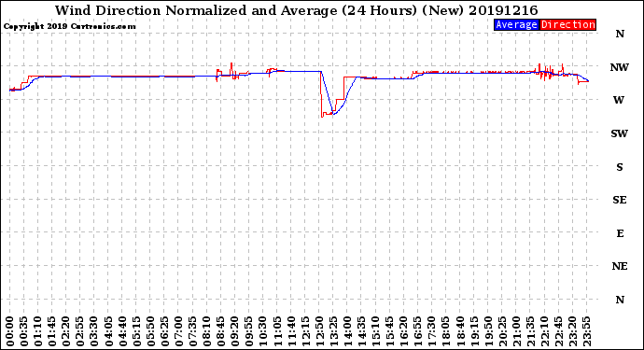Viewport: 644px width, 350px height.
Task: Click the 08:10 time label
Action: pyautogui.click(x=207, y=331)
